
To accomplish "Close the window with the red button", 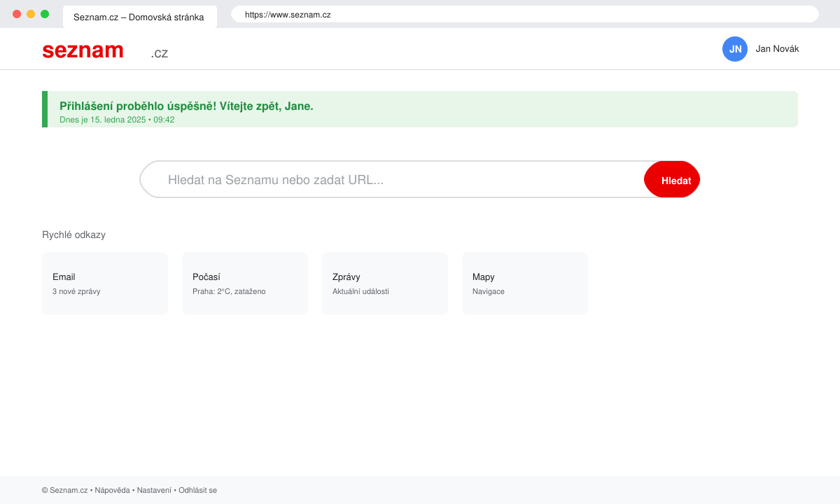I will 17,14.
